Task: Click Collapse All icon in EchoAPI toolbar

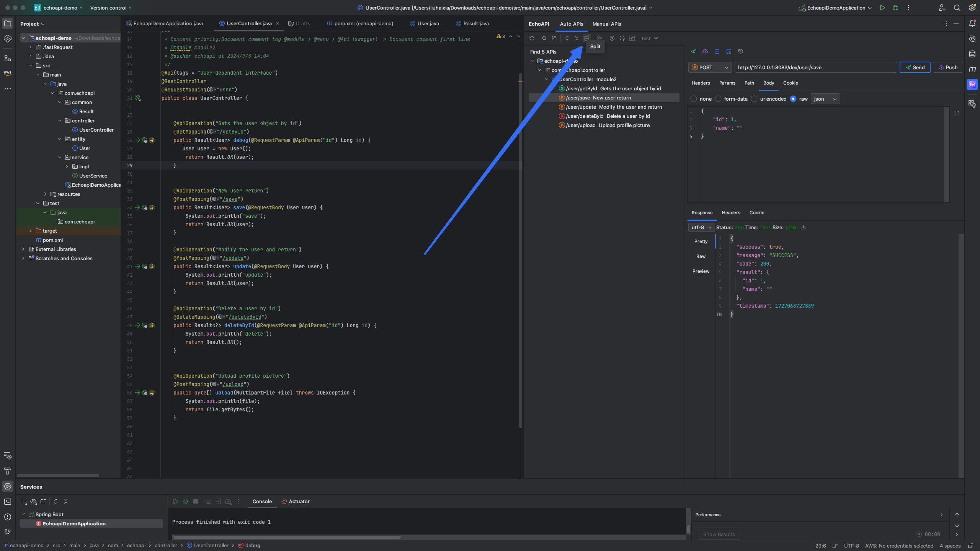Action: [577, 38]
